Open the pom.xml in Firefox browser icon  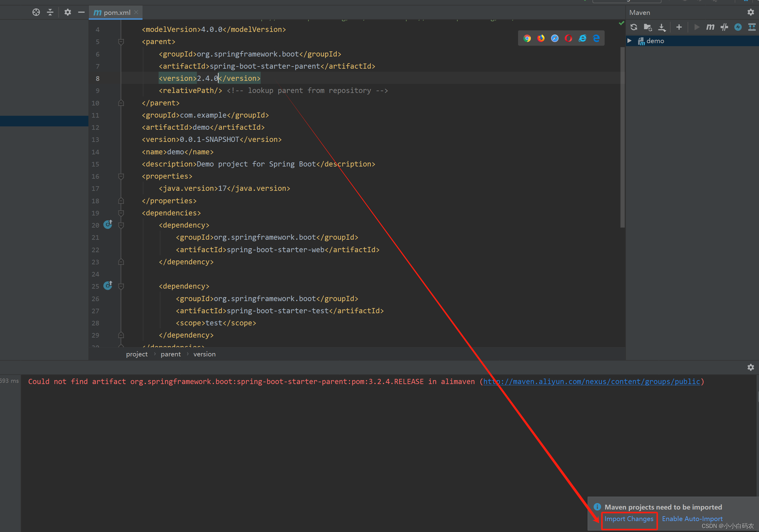point(541,38)
